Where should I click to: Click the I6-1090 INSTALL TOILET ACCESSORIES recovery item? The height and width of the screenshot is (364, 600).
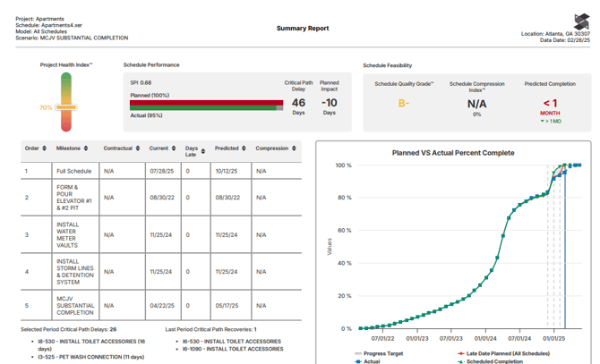tap(233, 349)
